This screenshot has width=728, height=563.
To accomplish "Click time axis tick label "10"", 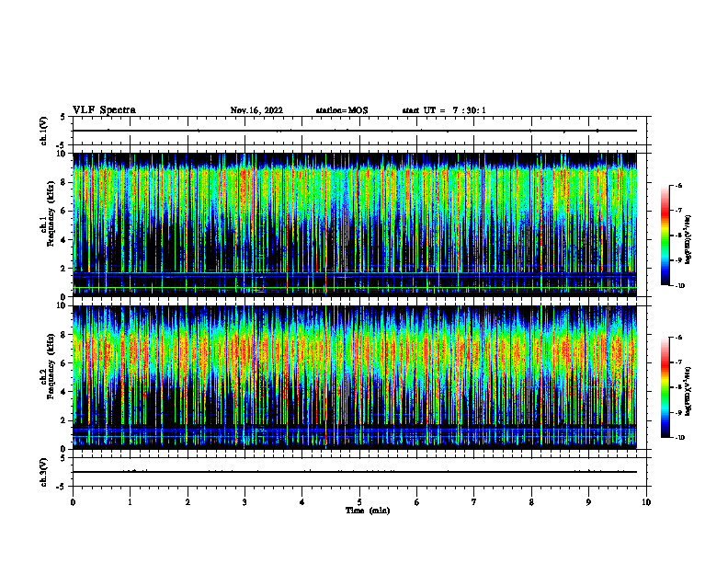I will click(x=646, y=502).
